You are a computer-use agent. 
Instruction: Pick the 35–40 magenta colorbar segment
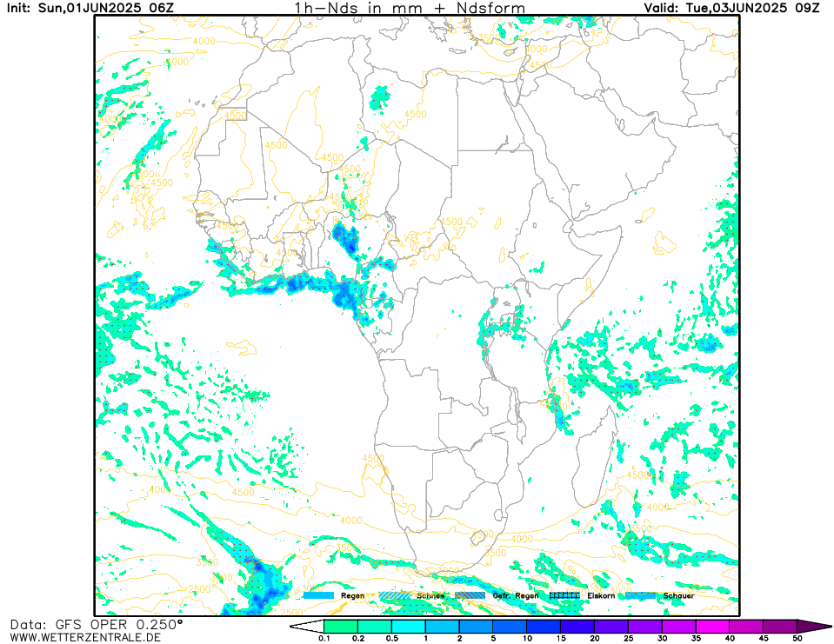point(713,627)
